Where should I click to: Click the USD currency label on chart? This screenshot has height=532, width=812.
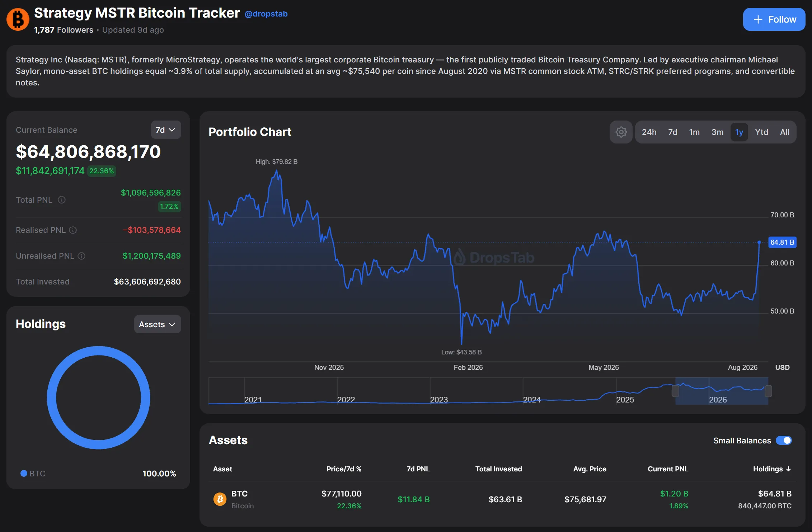[782, 367]
